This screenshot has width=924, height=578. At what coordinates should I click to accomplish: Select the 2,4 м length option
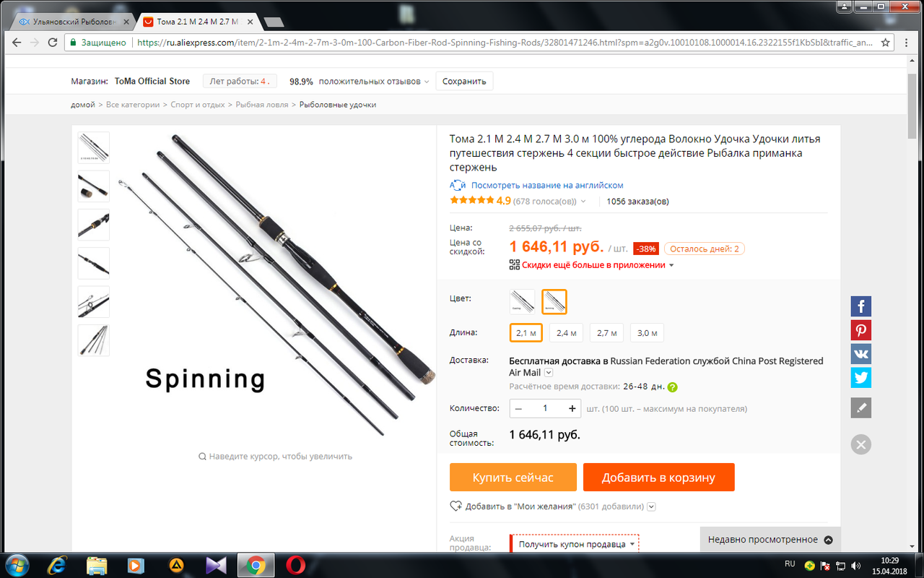pos(567,333)
